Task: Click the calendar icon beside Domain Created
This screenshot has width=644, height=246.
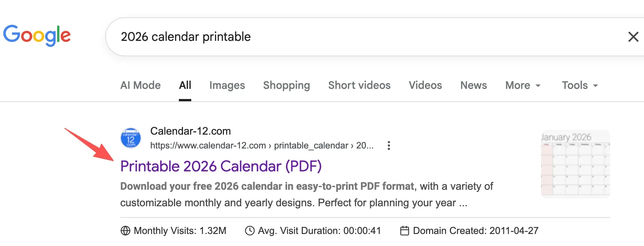Action: [404, 231]
